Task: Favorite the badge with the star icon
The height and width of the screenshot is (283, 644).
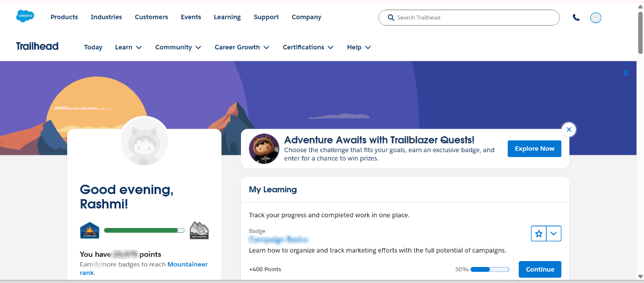Action: click(538, 233)
